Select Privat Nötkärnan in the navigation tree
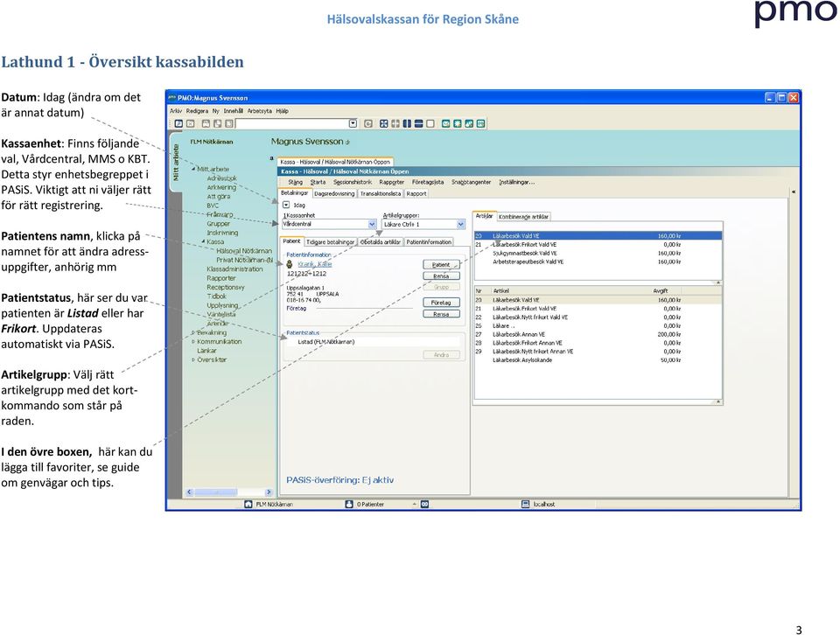The image size is (840, 635). point(244,260)
